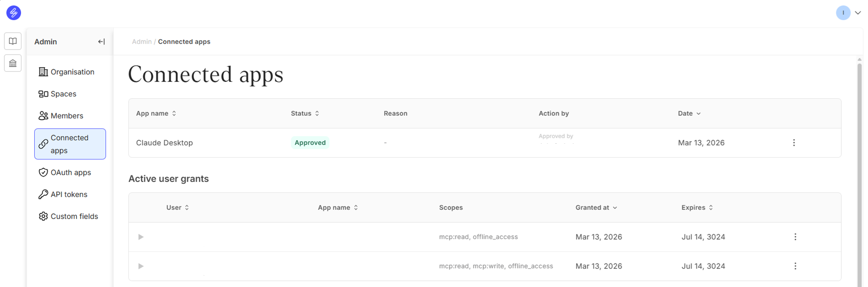
Task: Go to Organisation settings in sidebar
Action: (72, 72)
